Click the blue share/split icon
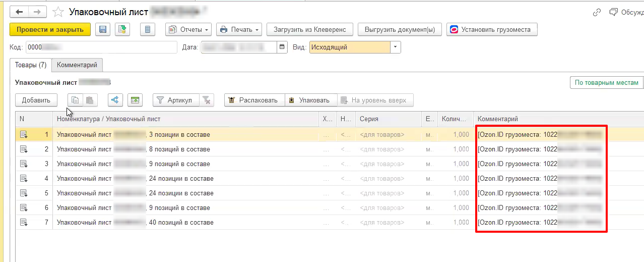The image size is (644, 262). coord(115,100)
